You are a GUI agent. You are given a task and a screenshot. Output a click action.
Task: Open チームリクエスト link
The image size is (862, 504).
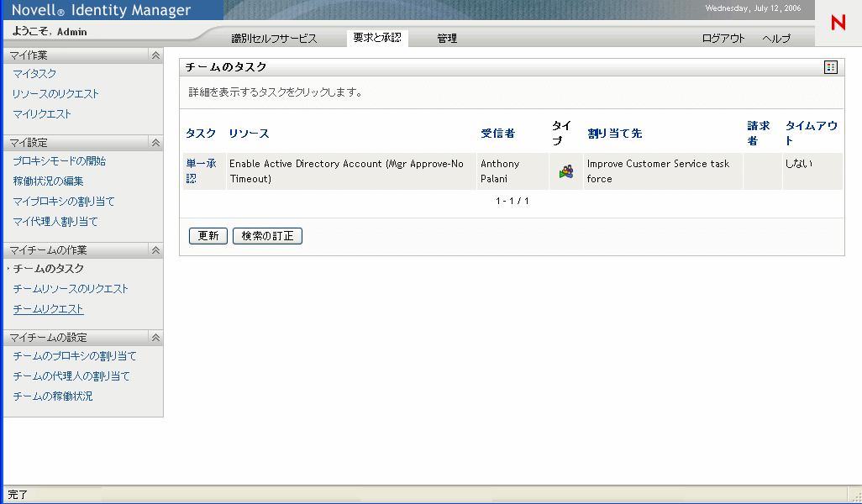pos(49,309)
